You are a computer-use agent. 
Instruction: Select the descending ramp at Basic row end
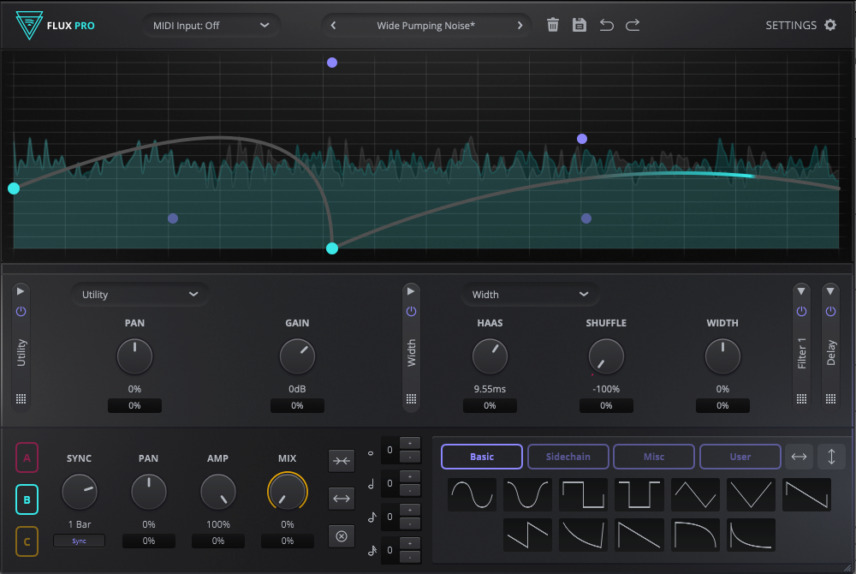pyautogui.click(x=806, y=495)
